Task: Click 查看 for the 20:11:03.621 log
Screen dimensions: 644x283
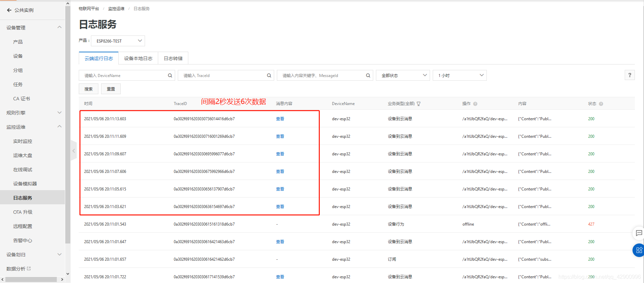Action: click(x=280, y=207)
